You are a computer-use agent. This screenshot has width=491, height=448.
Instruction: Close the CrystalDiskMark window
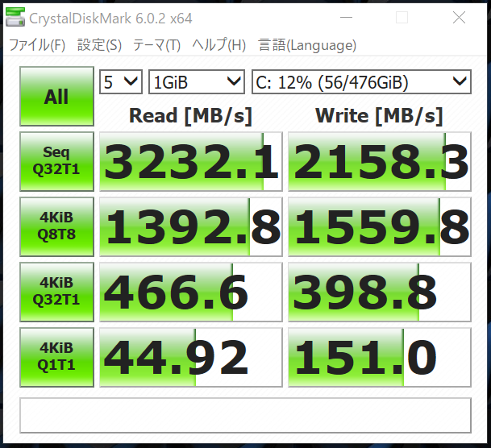(459, 18)
